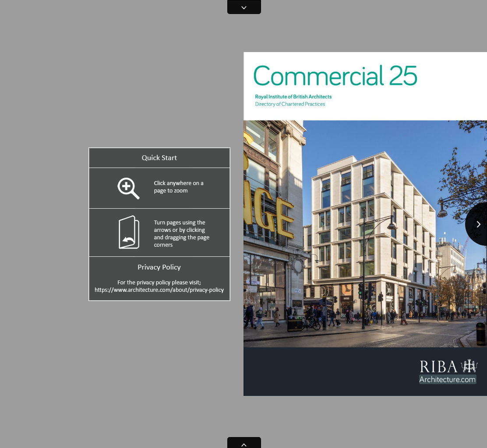Click the 'Quick Start' heading
The image size is (487, 448).
pos(159,157)
